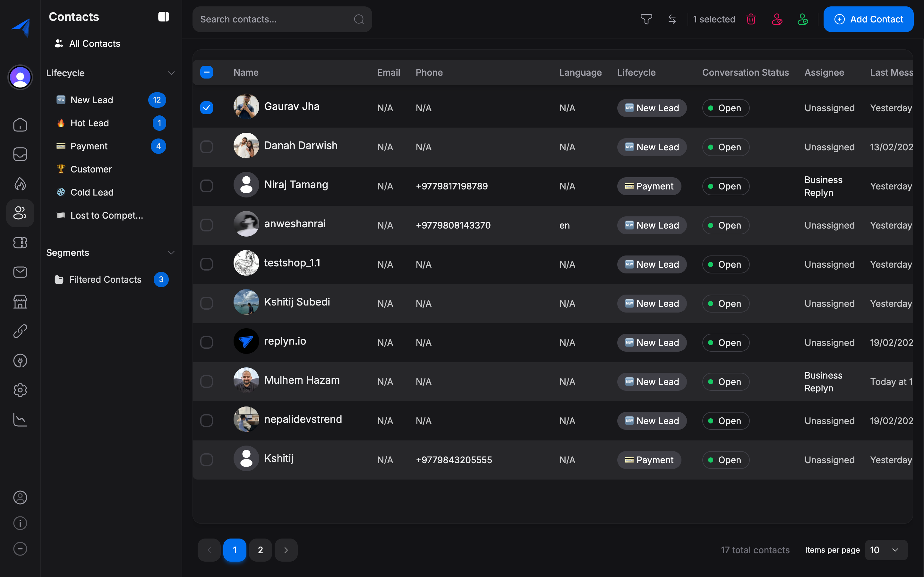Click the red trash delete icon
This screenshot has height=577, width=924.
(751, 19)
